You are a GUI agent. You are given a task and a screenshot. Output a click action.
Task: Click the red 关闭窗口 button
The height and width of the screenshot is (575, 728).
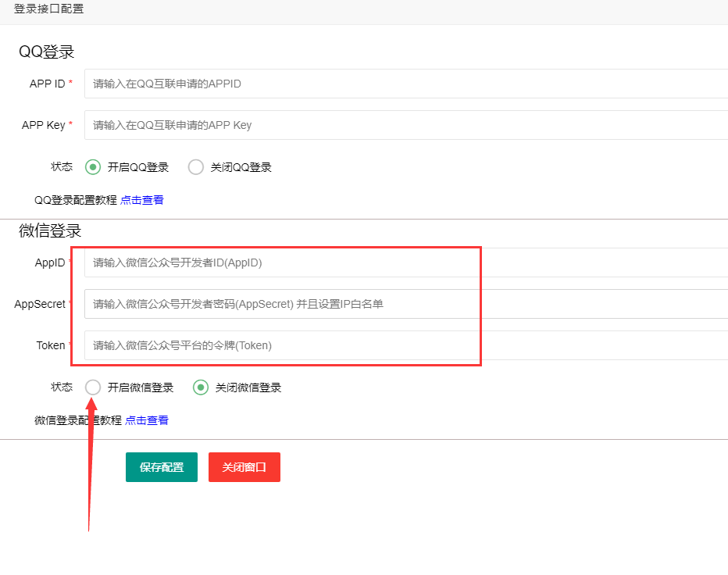point(244,467)
